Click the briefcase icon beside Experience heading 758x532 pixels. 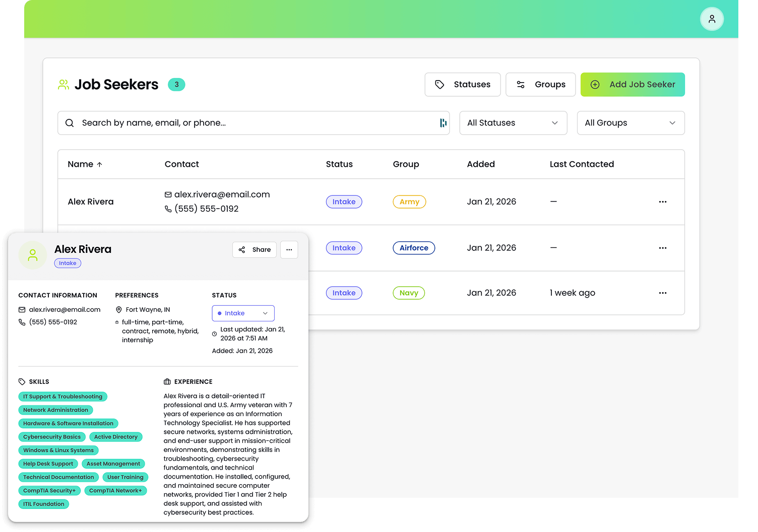pyautogui.click(x=166, y=381)
